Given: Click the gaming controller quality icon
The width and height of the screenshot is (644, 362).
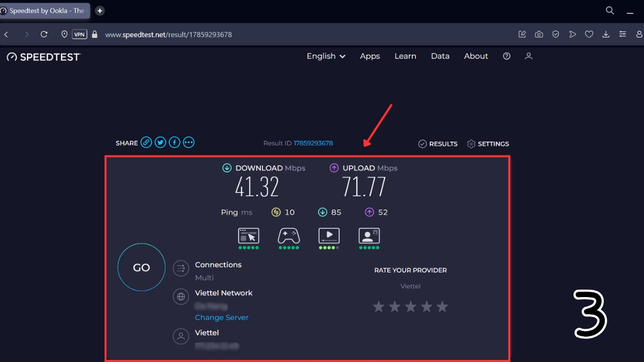Looking at the screenshot, I should [289, 235].
